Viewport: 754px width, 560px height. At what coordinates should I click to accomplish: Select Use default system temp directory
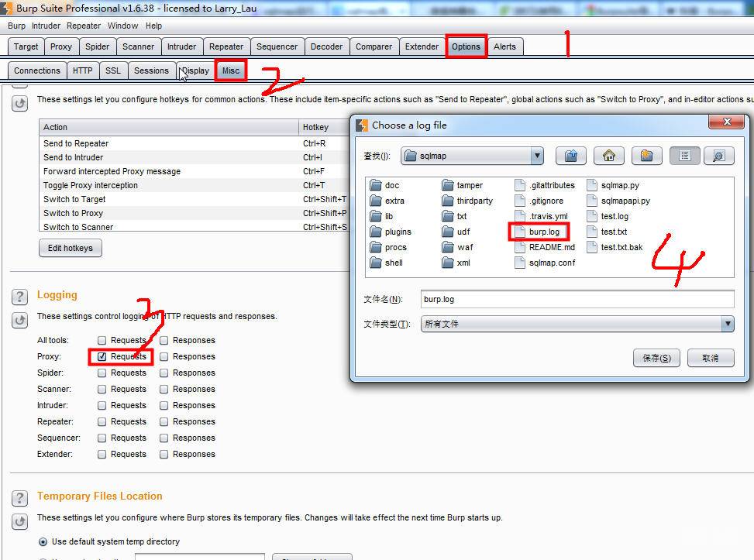tap(43, 541)
